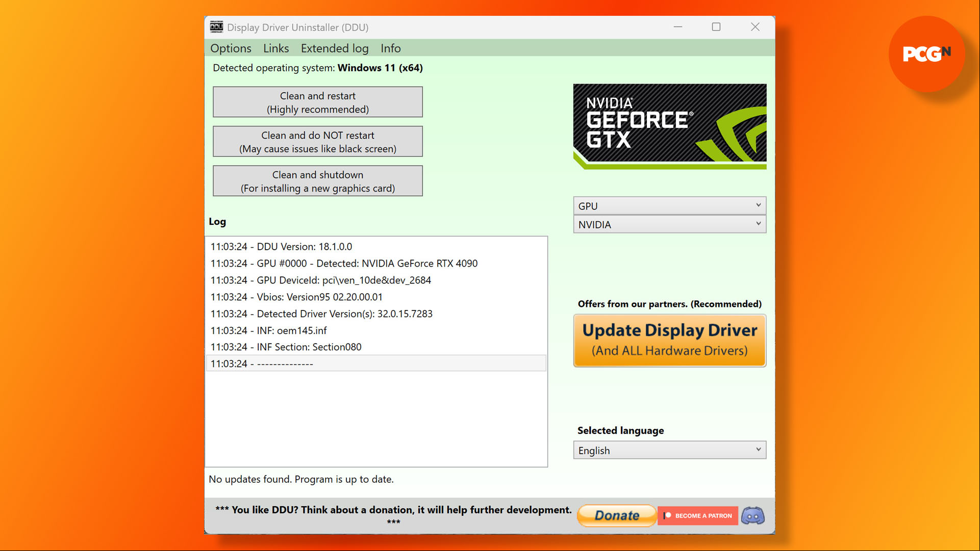Click Detected operating system Windows 11 text
Image resolution: width=980 pixels, height=551 pixels.
318,68
